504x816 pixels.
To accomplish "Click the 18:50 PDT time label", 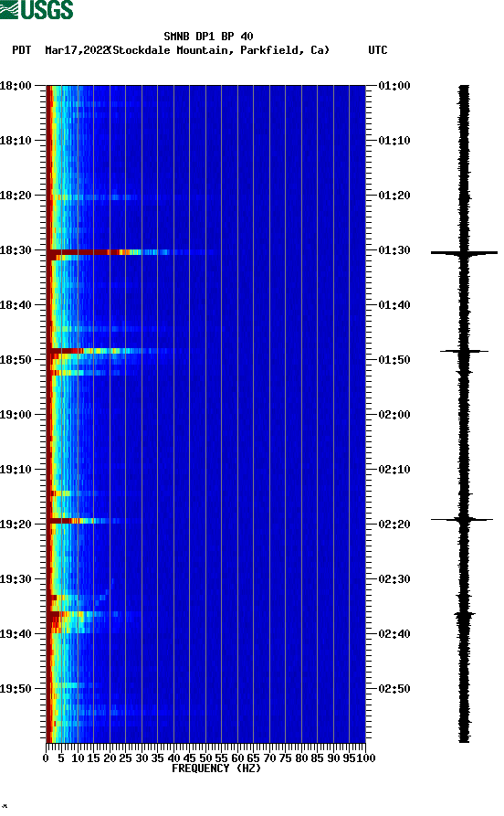I will (x=16, y=360).
